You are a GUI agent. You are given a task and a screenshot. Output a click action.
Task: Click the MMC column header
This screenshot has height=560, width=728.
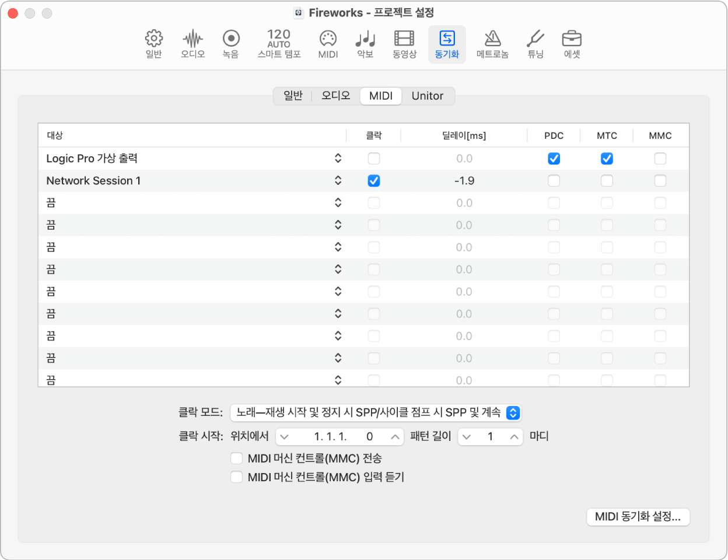[x=660, y=135]
